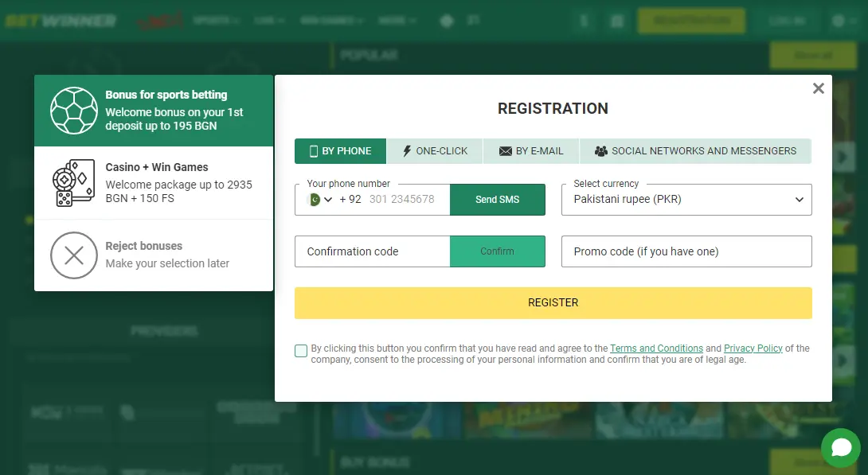Open the Select currency dropdown
This screenshot has height=475, width=868.
pos(686,200)
